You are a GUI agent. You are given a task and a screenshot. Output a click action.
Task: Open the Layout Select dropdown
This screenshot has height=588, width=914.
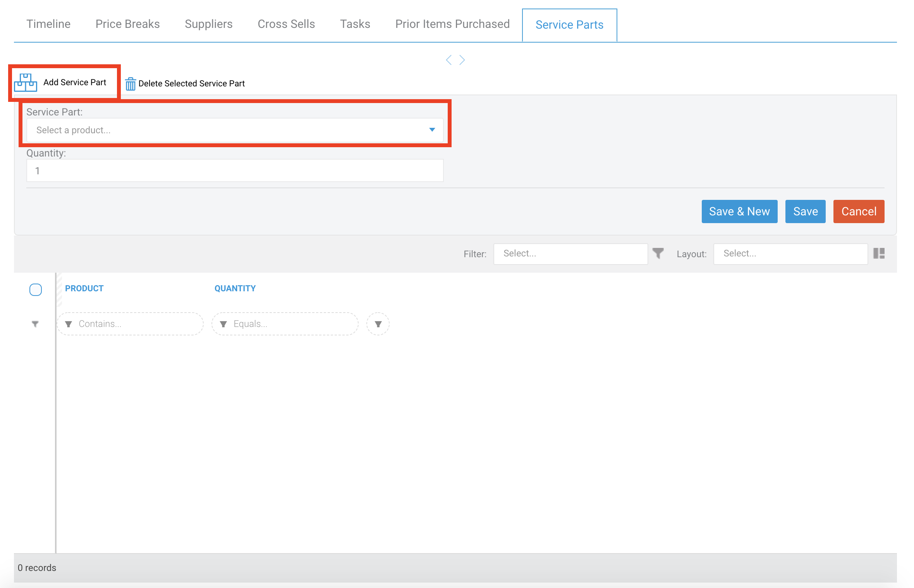[790, 254]
